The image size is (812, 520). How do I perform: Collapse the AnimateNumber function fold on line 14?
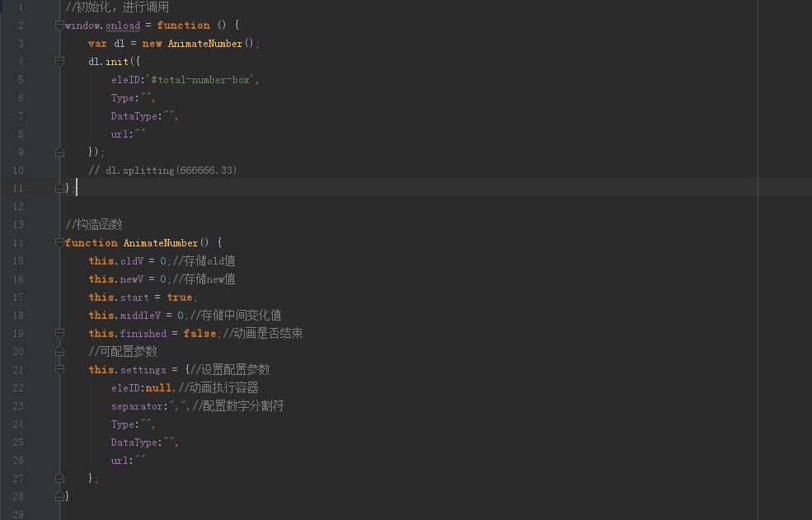(x=59, y=242)
